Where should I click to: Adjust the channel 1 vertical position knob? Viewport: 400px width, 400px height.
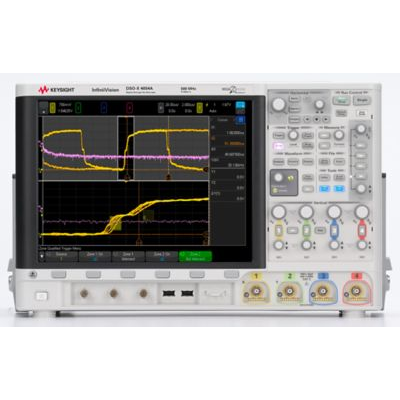[279, 245]
